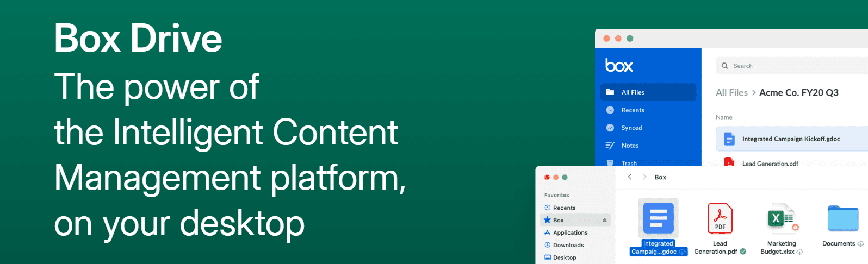Viewport: 868px width, 264px height.
Task: Click the Box title in the Finder toolbar
Action: click(x=660, y=178)
